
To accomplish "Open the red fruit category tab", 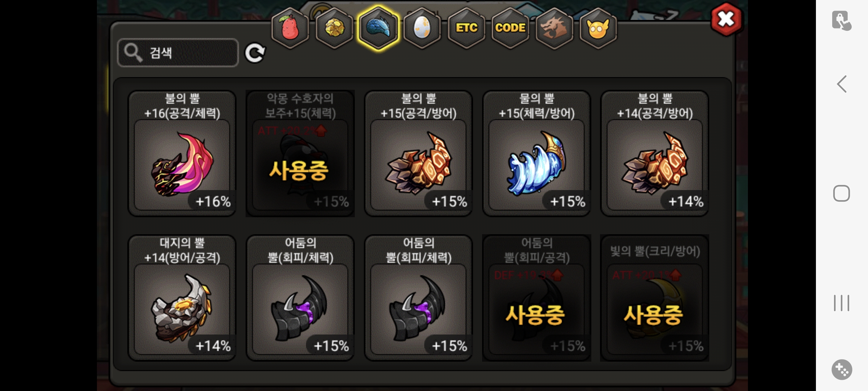I will [x=290, y=28].
